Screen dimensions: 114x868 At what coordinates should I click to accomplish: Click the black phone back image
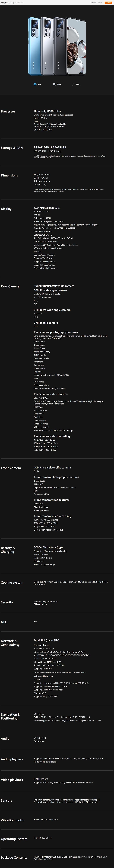pos(60,46)
